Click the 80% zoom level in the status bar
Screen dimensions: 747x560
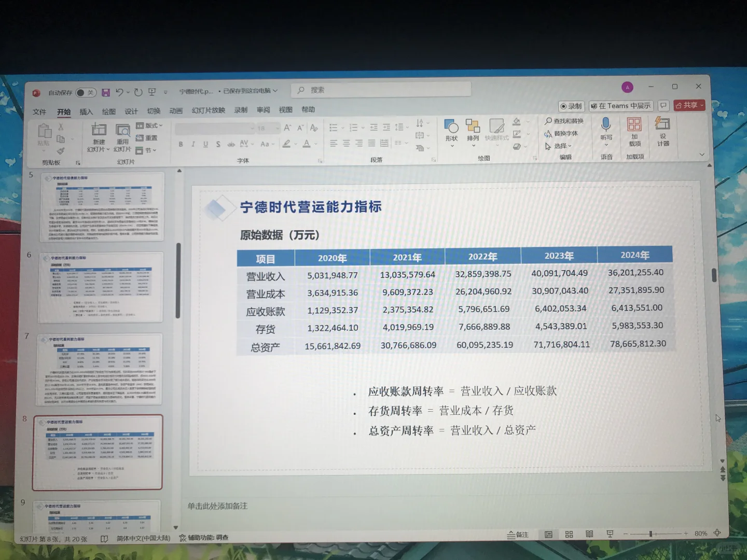[x=701, y=534]
